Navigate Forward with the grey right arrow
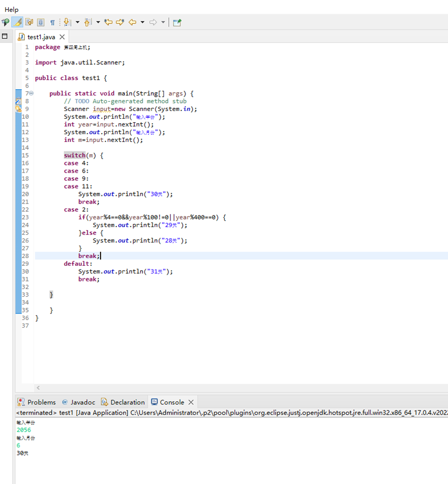448x484 pixels. [153, 22]
